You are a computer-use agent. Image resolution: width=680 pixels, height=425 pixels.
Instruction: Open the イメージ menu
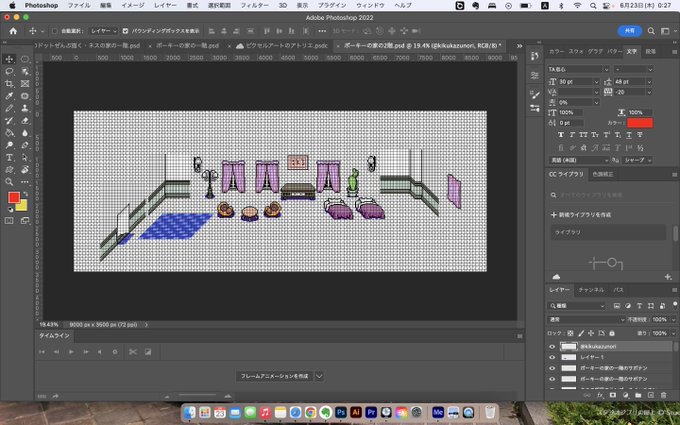point(132,5)
